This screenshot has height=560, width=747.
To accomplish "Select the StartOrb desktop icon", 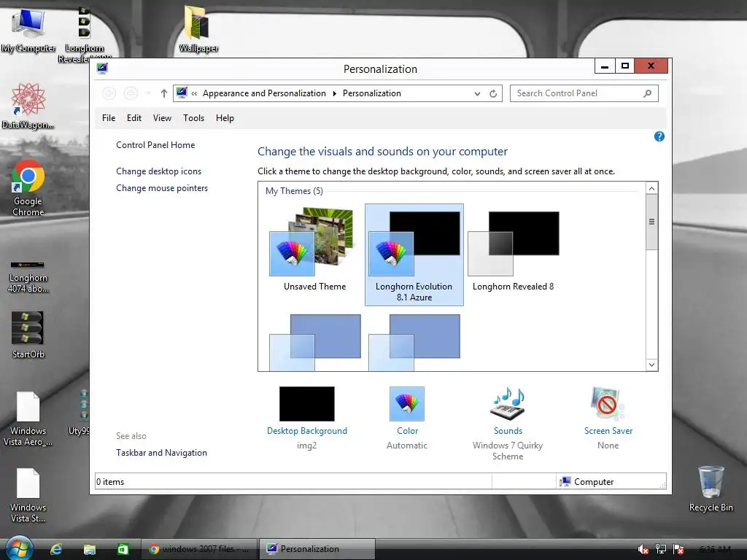I will (28, 334).
